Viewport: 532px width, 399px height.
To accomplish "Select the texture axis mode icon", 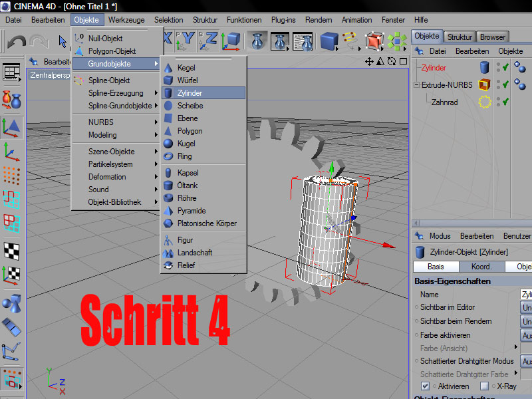I will click(11, 275).
